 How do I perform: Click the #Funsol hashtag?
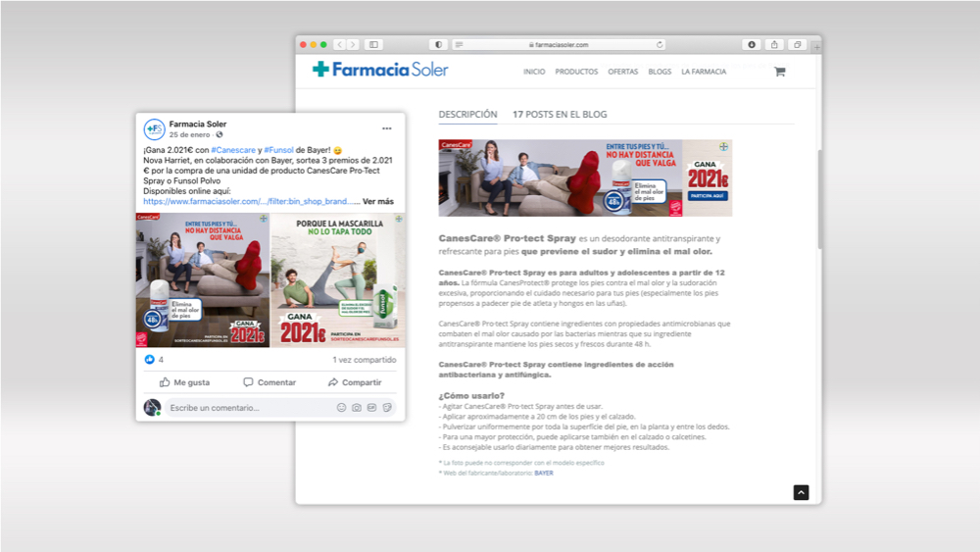(x=278, y=150)
